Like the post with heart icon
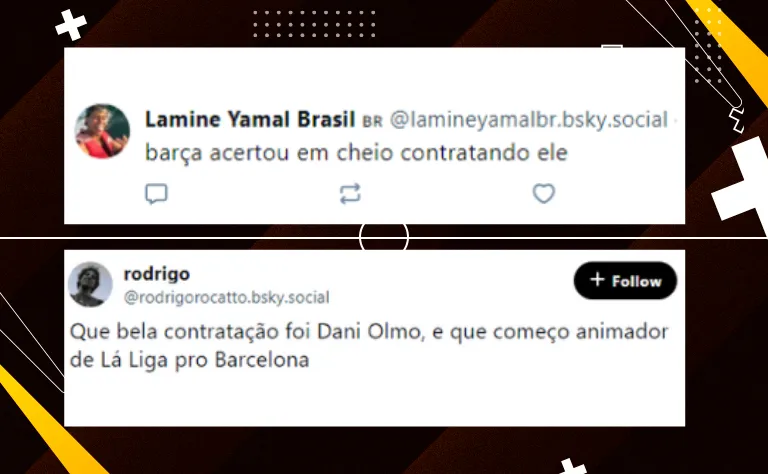The image size is (768, 474). (544, 193)
